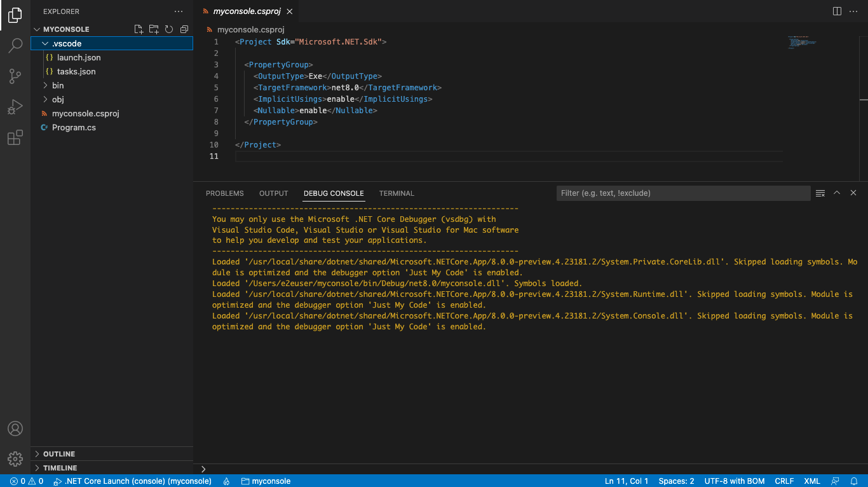Viewport: 868px width, 487px height.
Task: Switch to the TERMINAL tab
Action: click(x=397, y=193)
